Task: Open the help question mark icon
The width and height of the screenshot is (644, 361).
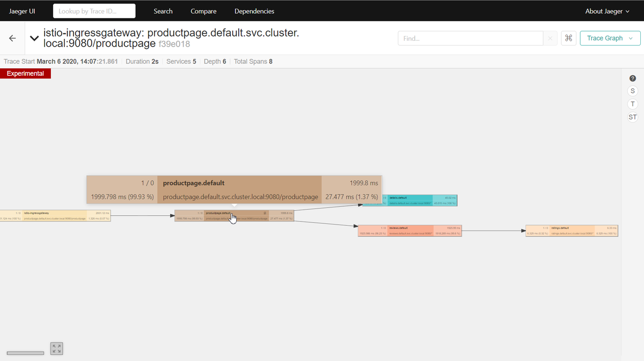Action: click(633, 78)
